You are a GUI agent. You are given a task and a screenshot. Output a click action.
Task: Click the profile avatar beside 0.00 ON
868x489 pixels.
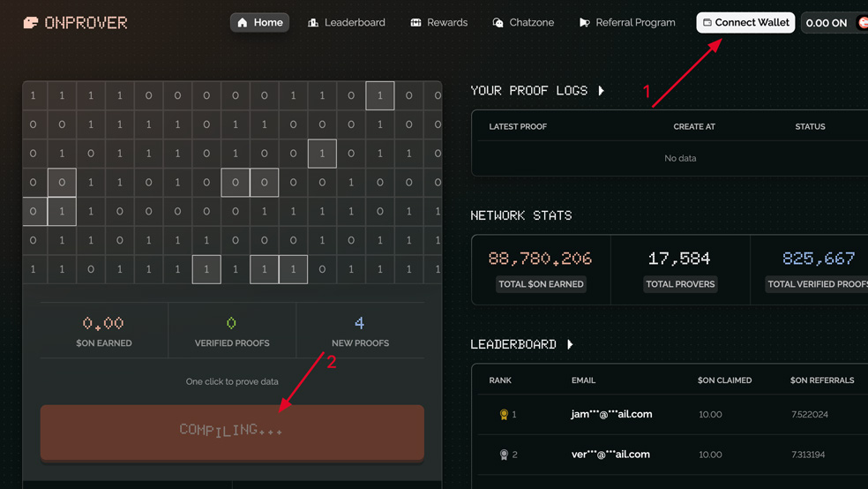coord(863,23)
